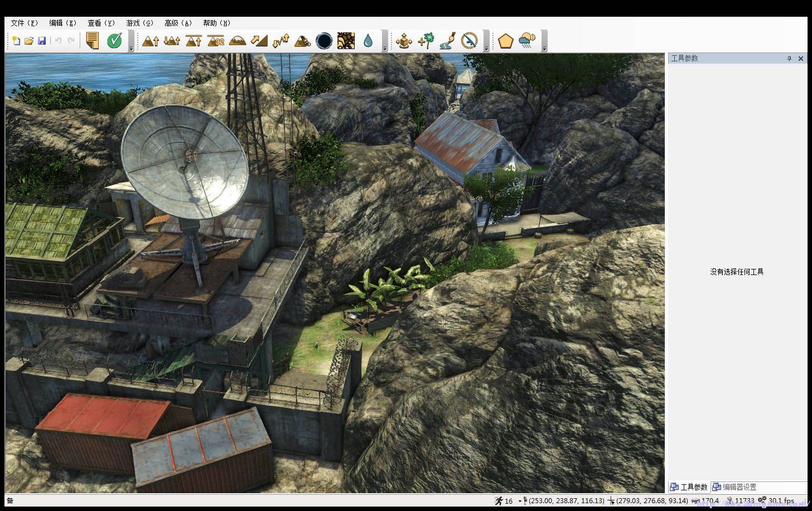Select the water droplet tool
Image resolution: width=812 pixels, height=511 pixels.
click(368, 41)
